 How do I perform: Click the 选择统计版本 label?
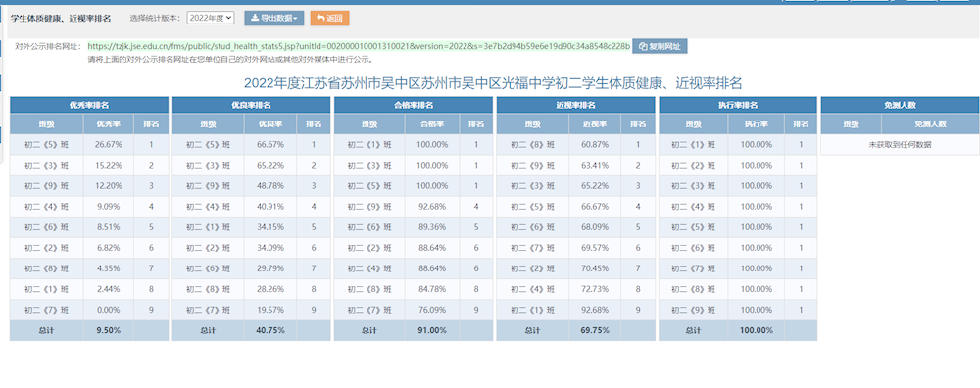(x=156, y=18)
